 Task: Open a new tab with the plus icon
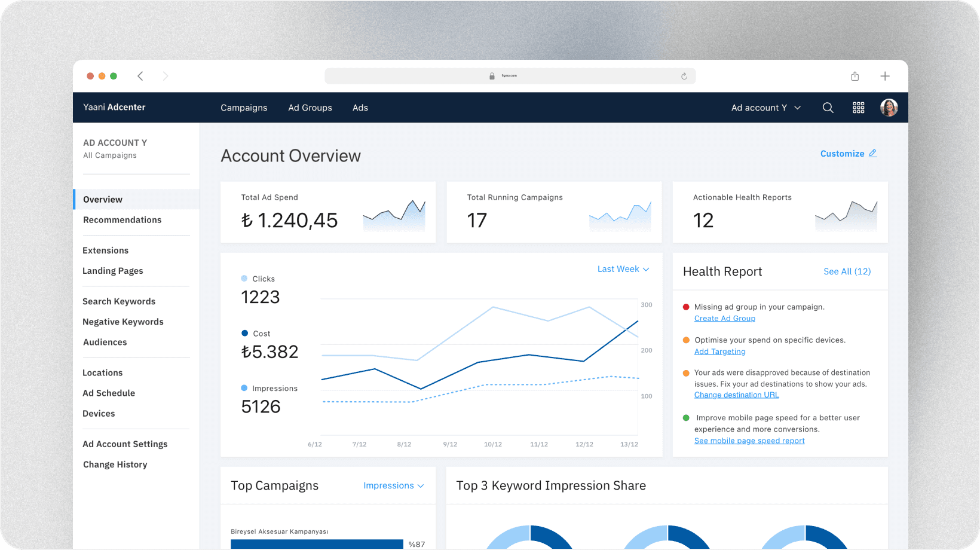coord(885,76)
